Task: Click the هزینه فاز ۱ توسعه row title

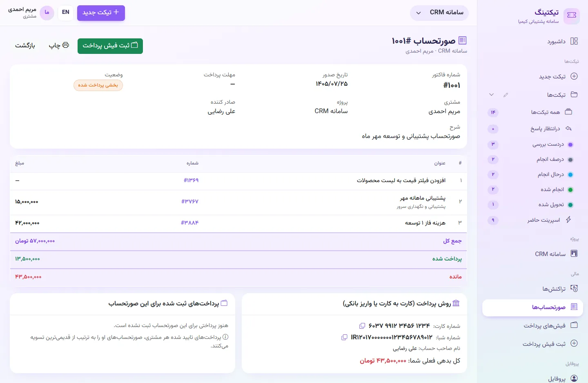Action: (x=425, y=223)
